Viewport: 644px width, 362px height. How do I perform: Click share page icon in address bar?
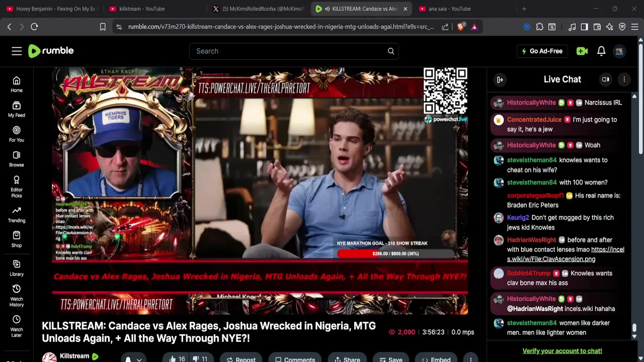[445, 27]
